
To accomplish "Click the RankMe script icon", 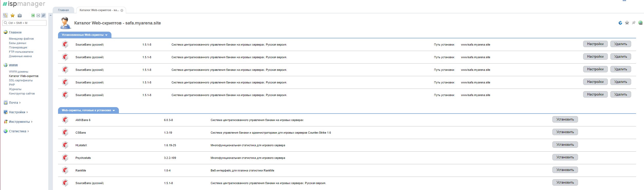I will [x=65, y=170].
